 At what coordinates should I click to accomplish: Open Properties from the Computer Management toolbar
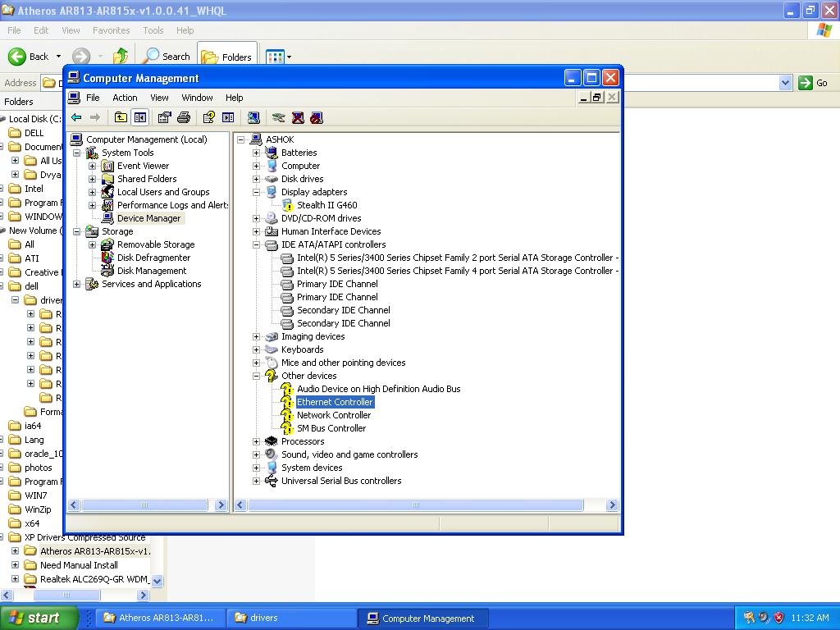tap(164, 118)
